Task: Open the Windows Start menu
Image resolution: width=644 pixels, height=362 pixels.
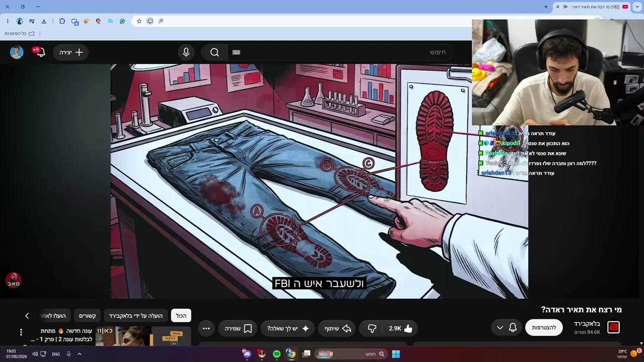Action: (x=396, y=354)
